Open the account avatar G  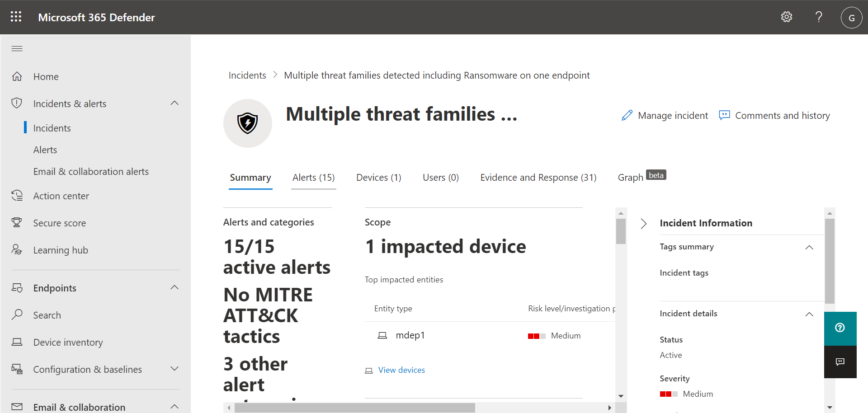pyautogui.click(x=851, y=18)
